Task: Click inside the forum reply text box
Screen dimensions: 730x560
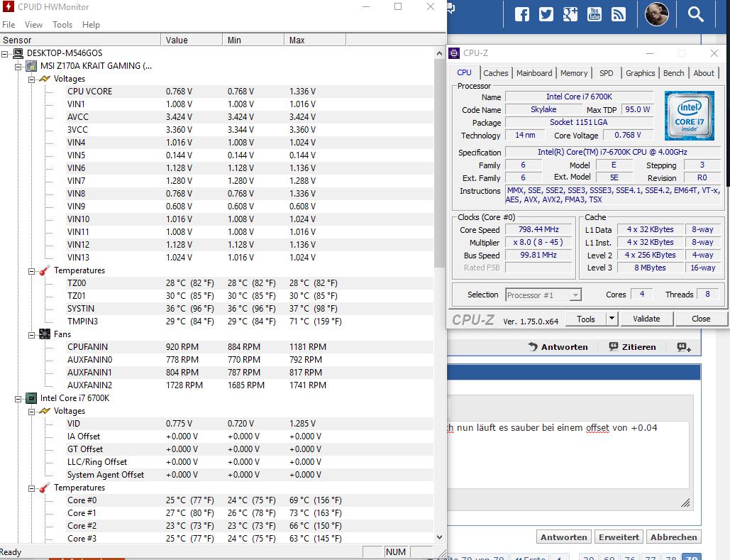Action: click(x=568, y=455)
